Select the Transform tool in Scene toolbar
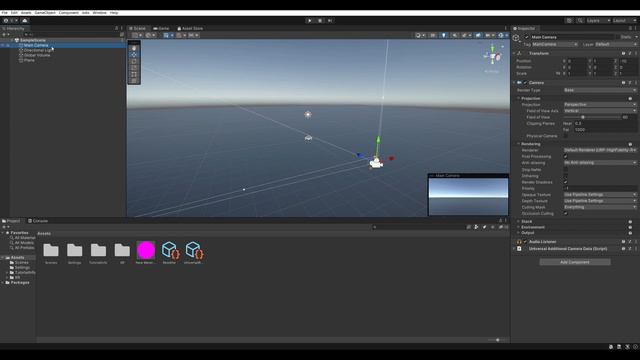This screenshot has width=640, height=360. tap(134, 81)
